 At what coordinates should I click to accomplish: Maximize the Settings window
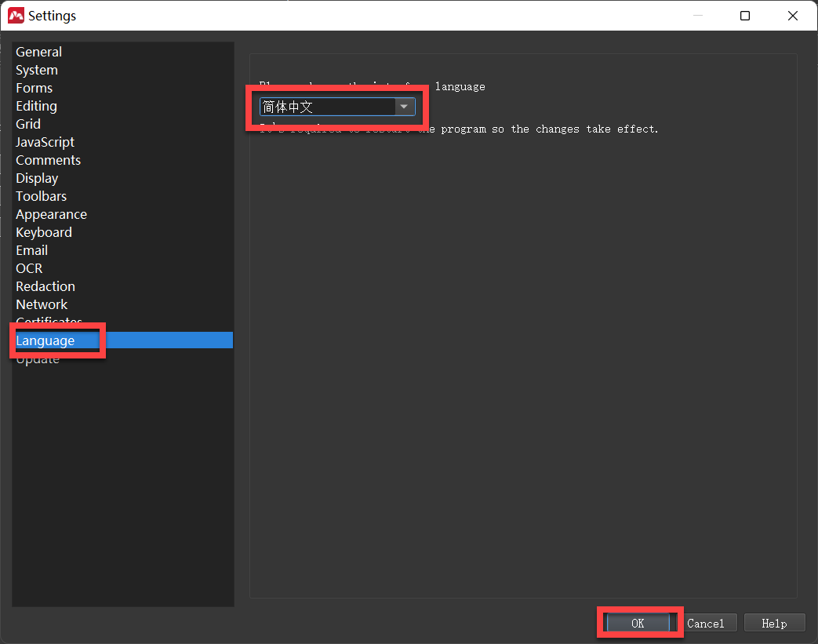tap(745, 16)
